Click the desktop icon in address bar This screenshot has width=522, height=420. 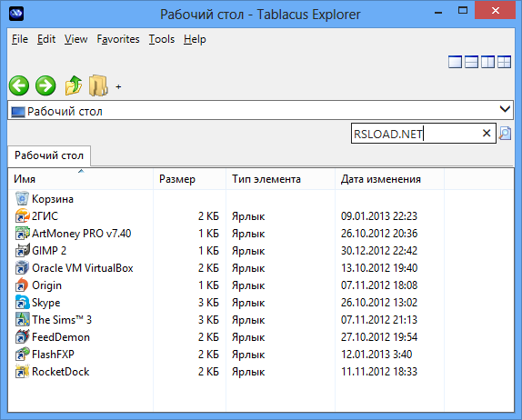point(18,112)
